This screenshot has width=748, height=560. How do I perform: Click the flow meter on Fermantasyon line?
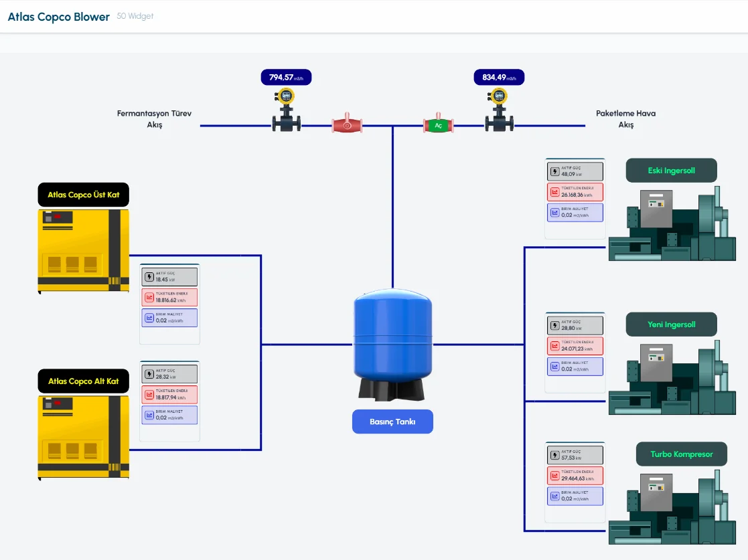click(x=286, y=110)
